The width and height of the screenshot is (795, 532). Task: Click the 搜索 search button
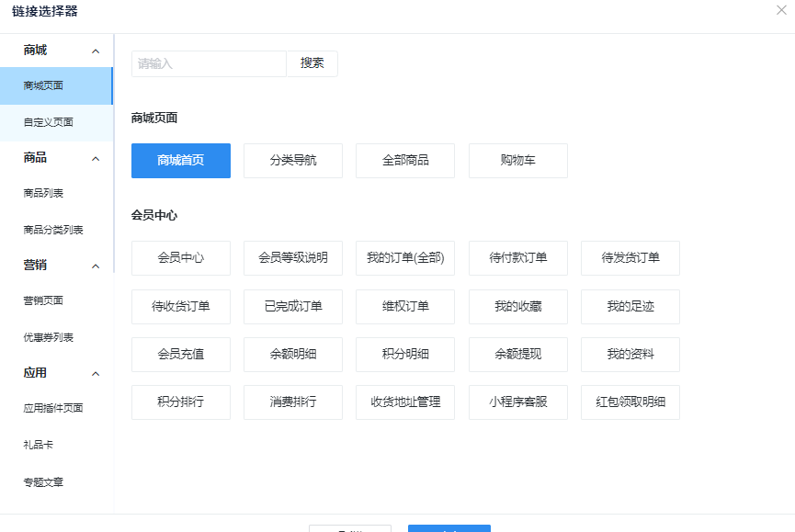312,63
